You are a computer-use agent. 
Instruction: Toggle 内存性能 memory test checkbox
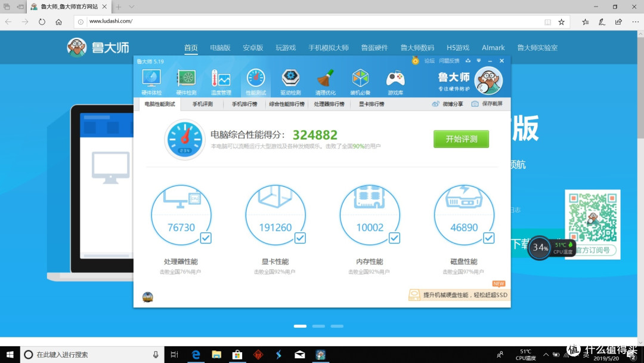(x=395, y=238)
